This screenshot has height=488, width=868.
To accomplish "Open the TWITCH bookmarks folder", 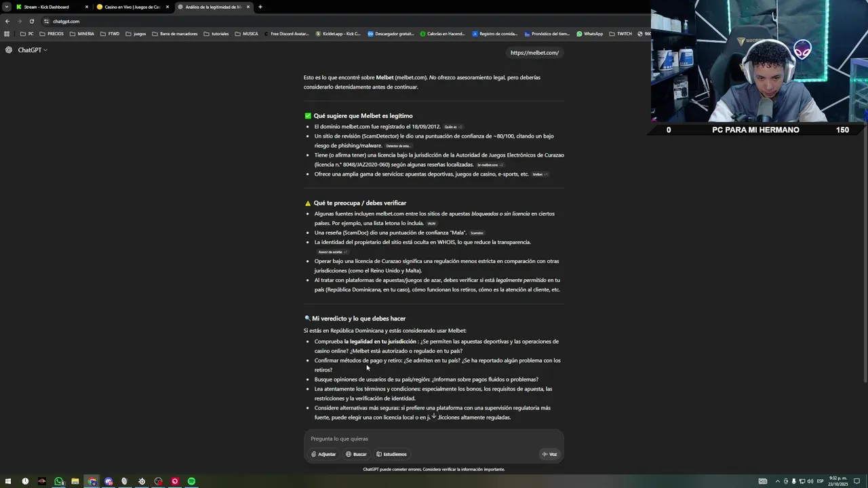I will (x=620, y=34).
